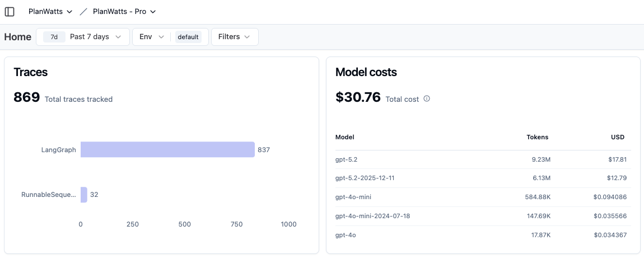The width and height of the screenshot is (644, 259).
Task: Select the gpt-4o-mini-2024-07-18 row
Action: pos(483,216)
